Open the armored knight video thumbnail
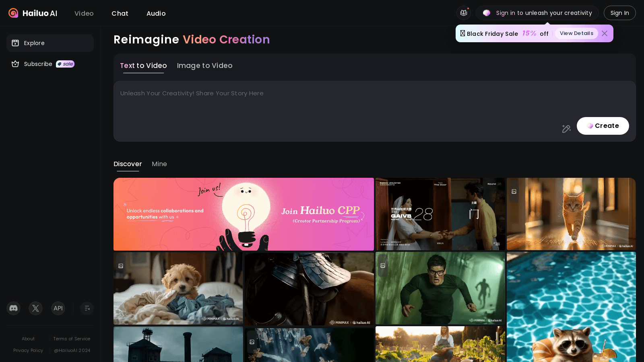644x362 pixels. [309, 289]
